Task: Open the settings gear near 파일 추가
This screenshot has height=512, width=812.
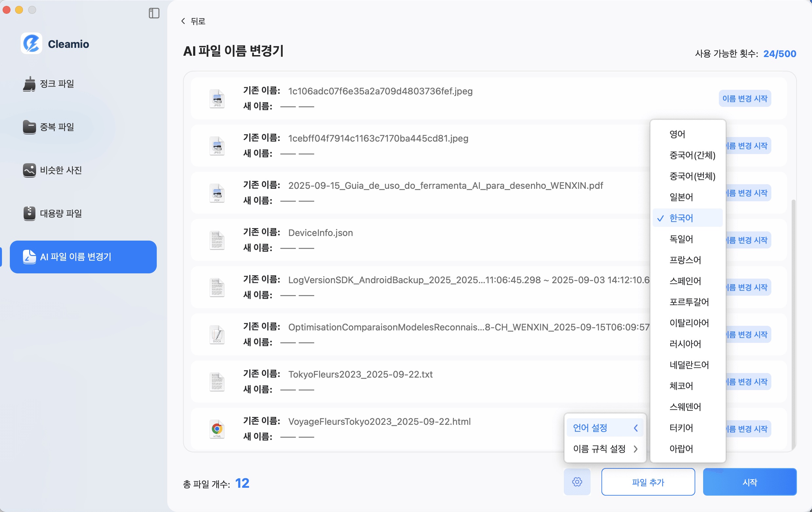Action: coord(577,482)
